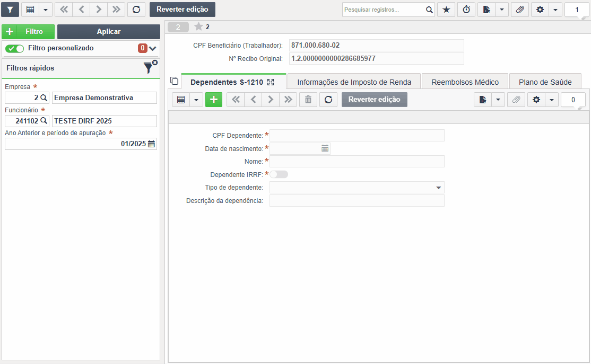Click the funnel filter icon in top toolbar

point(10,10)
